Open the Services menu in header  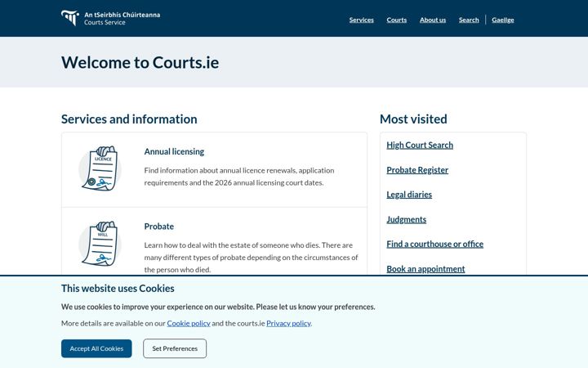click(362, 20)
